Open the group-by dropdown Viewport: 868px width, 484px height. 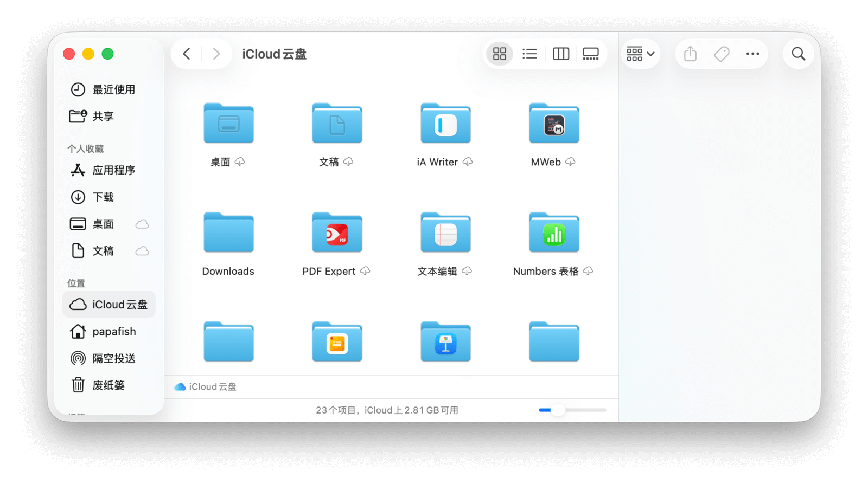click(x=641, y=54)
